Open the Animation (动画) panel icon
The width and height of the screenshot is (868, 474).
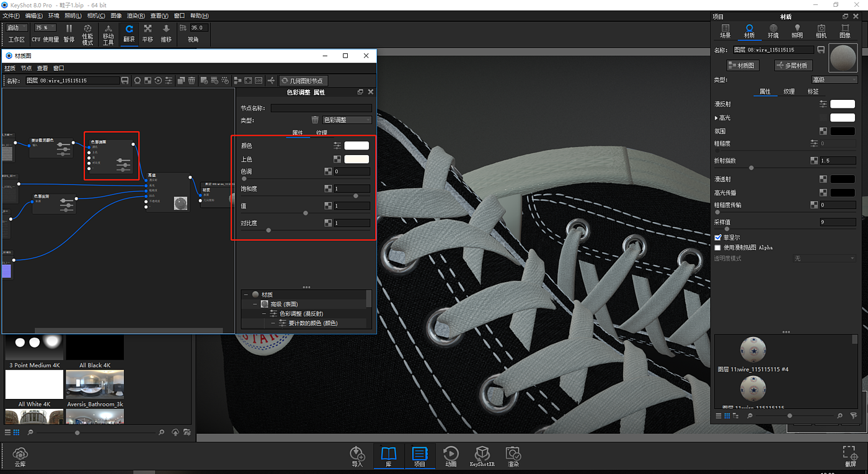point(451,456)
